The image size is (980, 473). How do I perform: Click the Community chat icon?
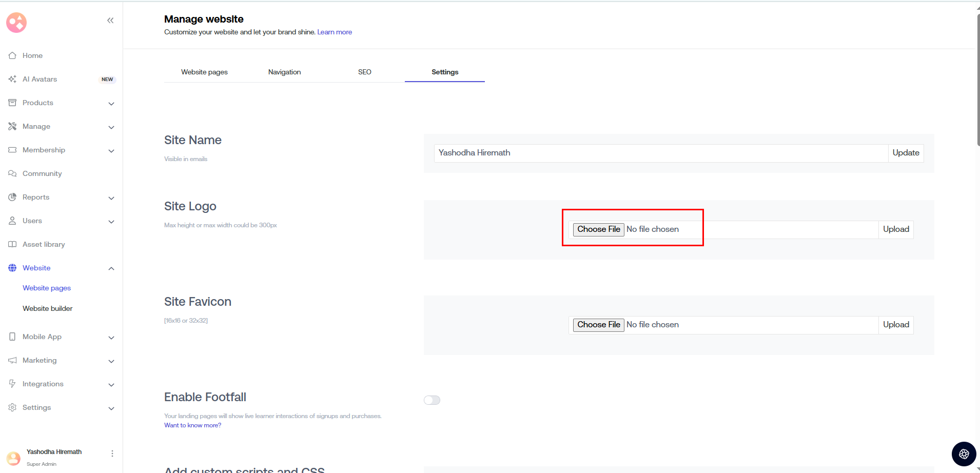click(x=12, y=173)
